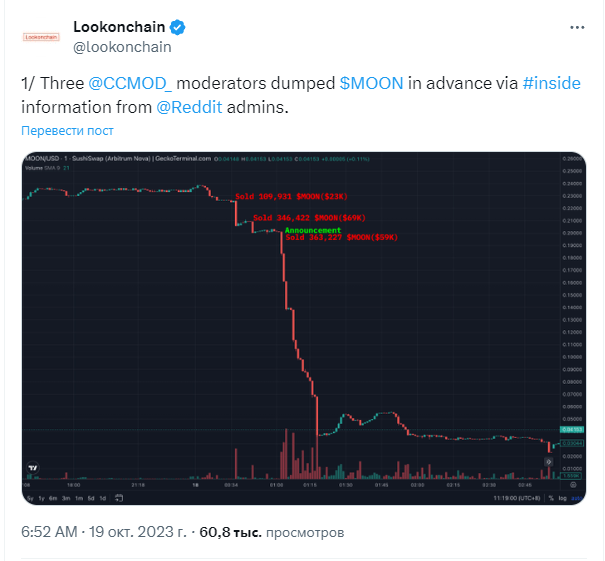605x561 pixels.
Task: Open the 11:19:00 (UTC+8) timezone selector
Action: (517, 498)
